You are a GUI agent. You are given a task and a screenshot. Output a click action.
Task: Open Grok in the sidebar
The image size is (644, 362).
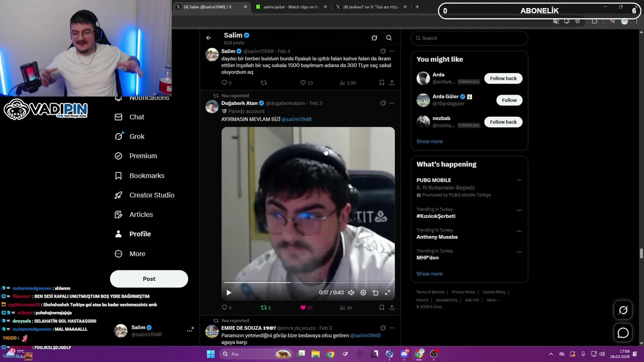tap(129, 136)
